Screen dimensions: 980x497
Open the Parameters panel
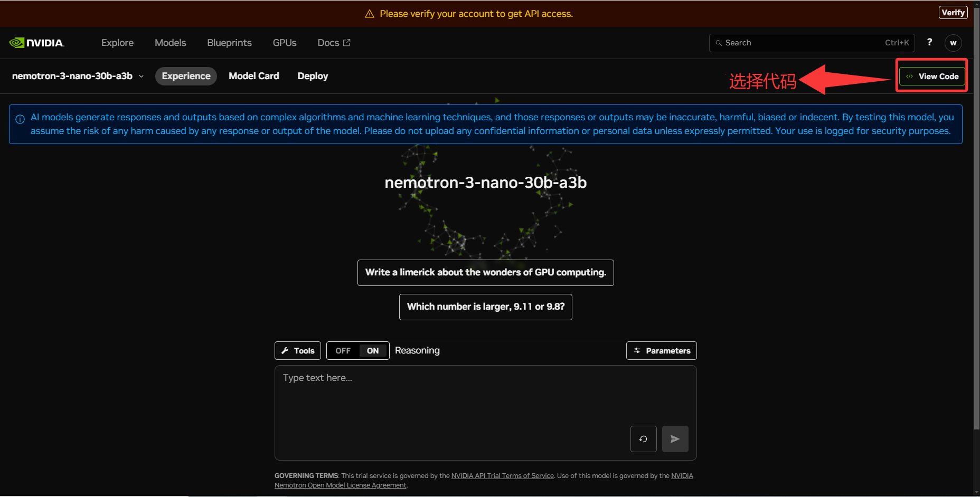point(662,351)
